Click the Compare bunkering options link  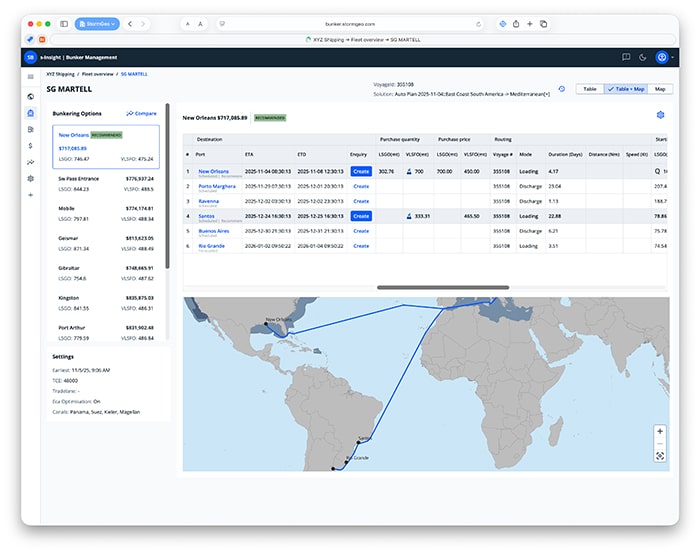coord(141,114)
